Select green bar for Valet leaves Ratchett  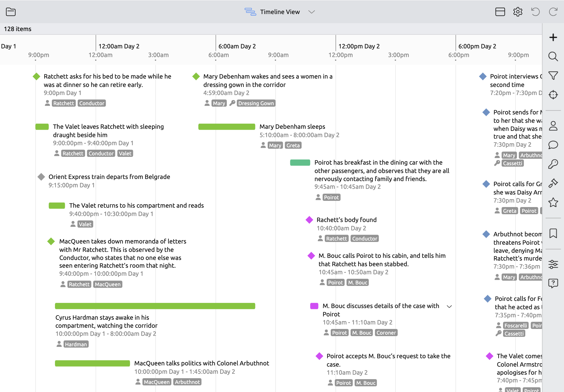(x=42, y=127)
